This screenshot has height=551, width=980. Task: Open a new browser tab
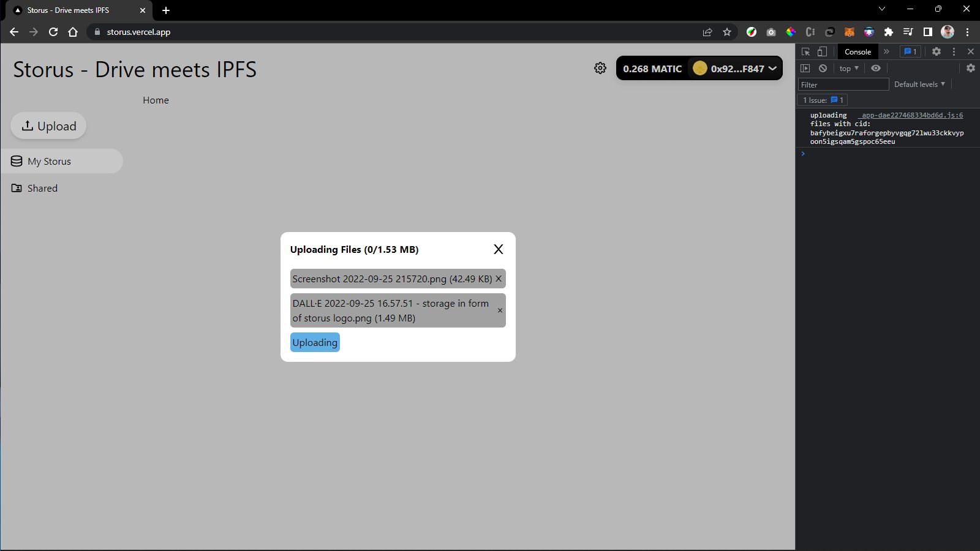(166, 10)
